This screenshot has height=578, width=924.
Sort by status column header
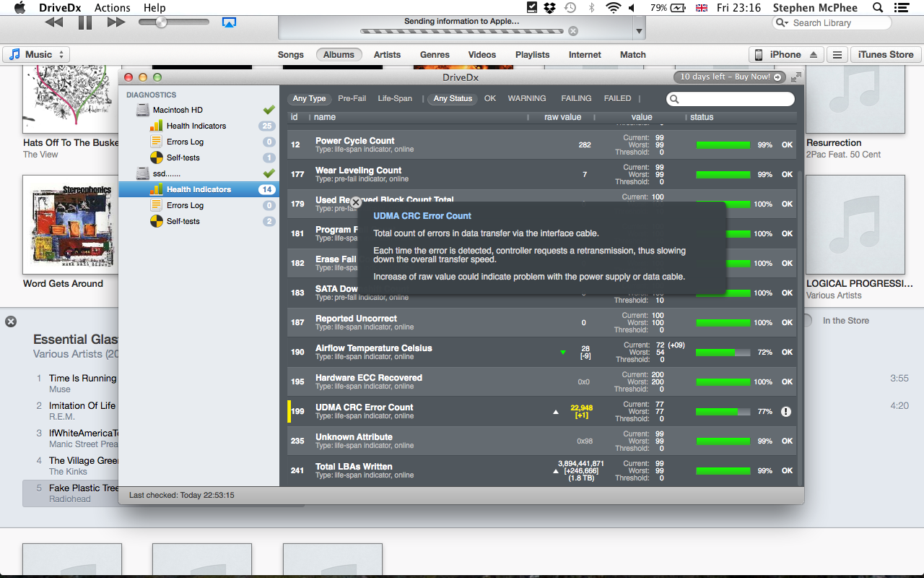[x=702, y=117]
